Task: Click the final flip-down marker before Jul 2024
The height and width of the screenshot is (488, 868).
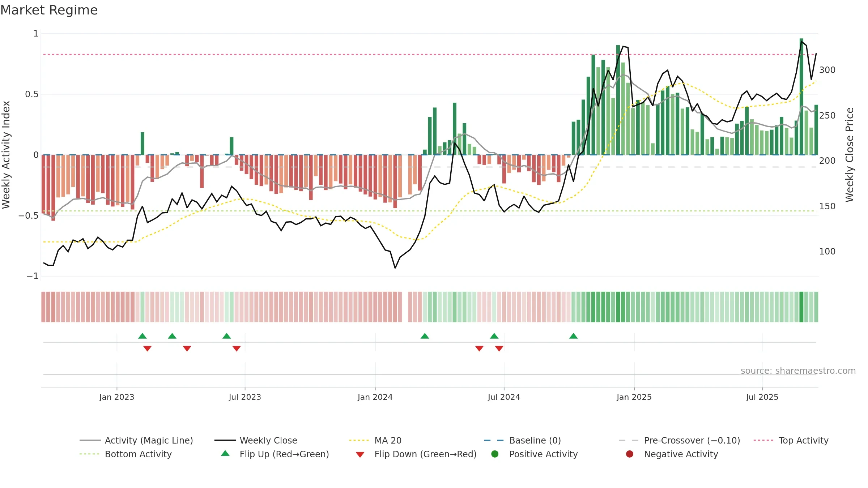Action: [x=499, y=348]
